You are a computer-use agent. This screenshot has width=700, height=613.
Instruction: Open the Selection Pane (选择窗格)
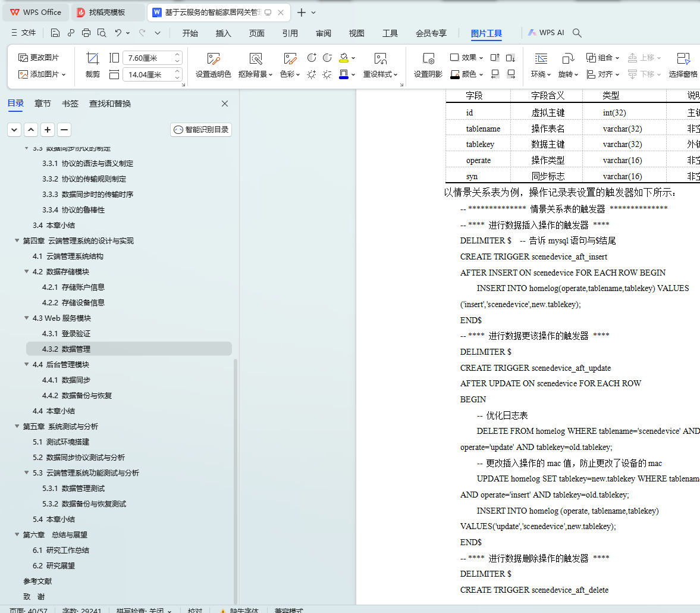[x=683, y=65]
